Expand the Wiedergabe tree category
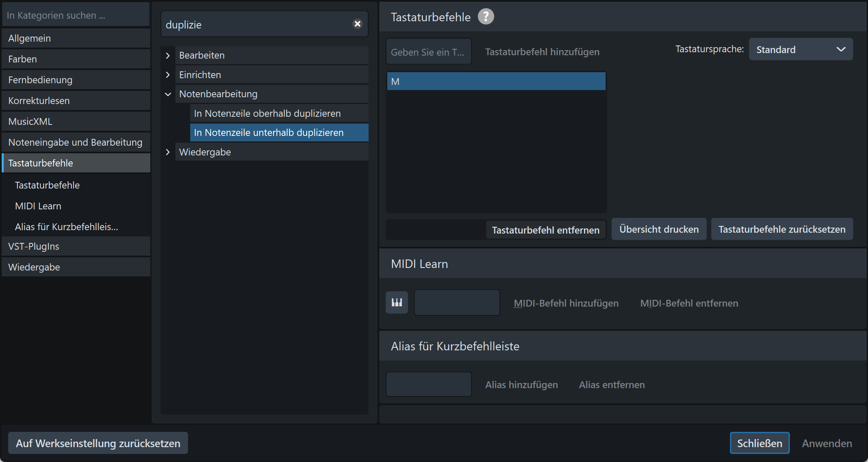Viewport: 868px width, 462px height. [x=168, y=152]
